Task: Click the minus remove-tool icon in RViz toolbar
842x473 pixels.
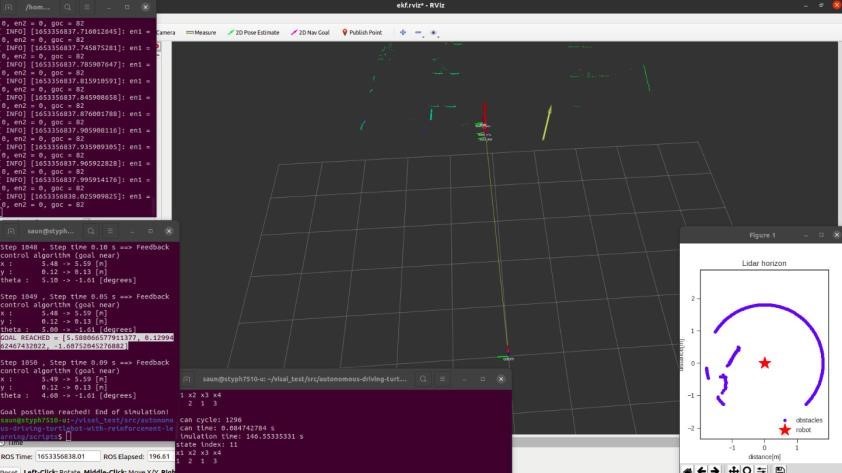Action: 418,32
